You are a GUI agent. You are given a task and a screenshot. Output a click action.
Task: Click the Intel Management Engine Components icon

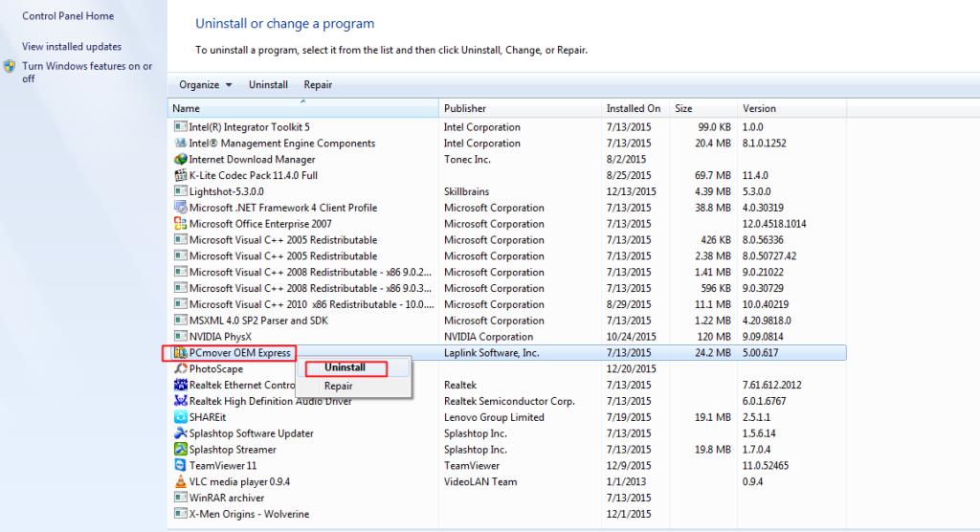coord(181,144)
